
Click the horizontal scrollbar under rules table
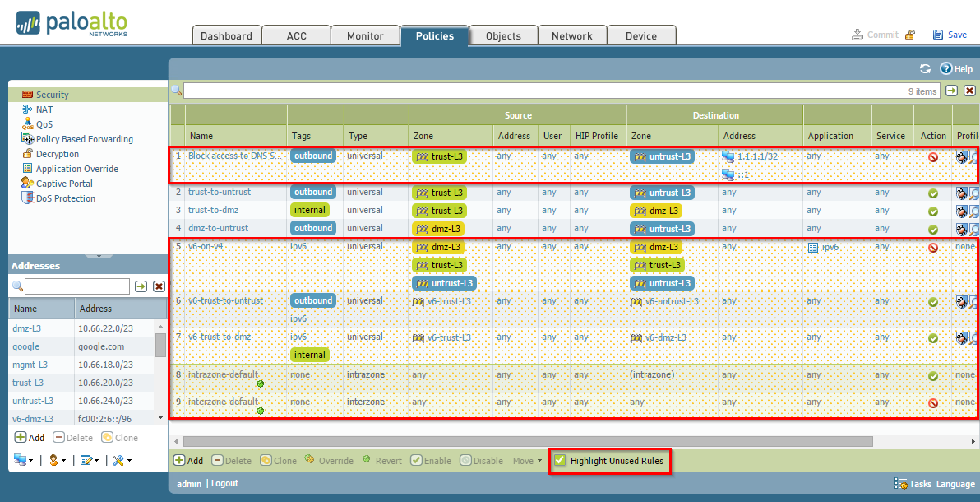point(526,442)
